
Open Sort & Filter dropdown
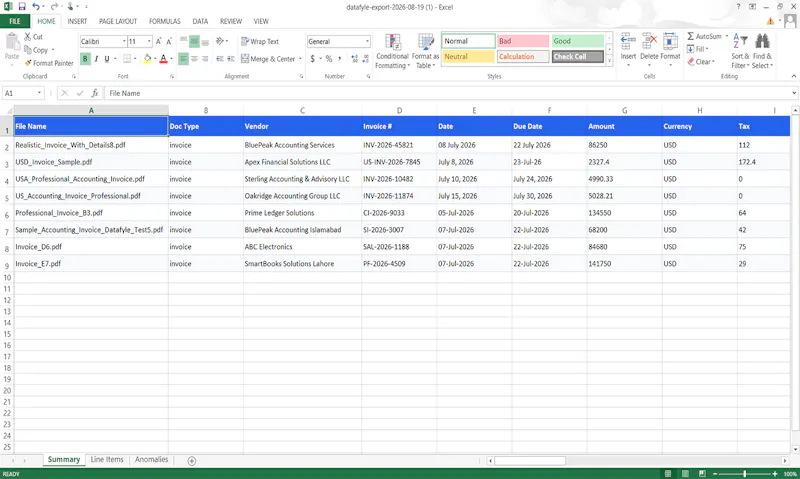[740, 51]
